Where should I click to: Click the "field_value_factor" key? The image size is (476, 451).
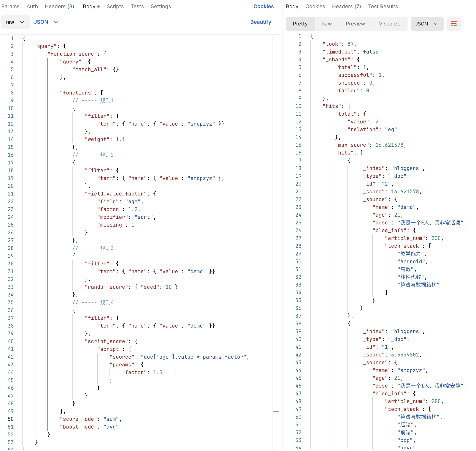coord(116,194)
